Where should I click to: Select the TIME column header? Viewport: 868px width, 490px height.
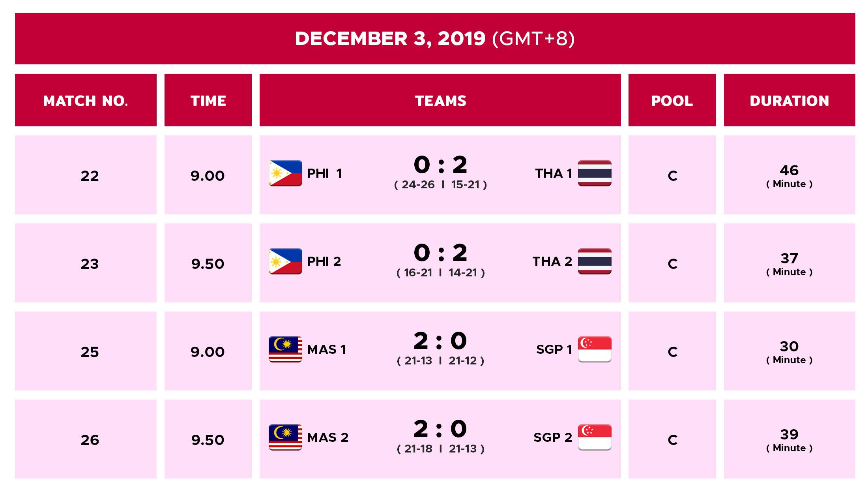point(208,100)
